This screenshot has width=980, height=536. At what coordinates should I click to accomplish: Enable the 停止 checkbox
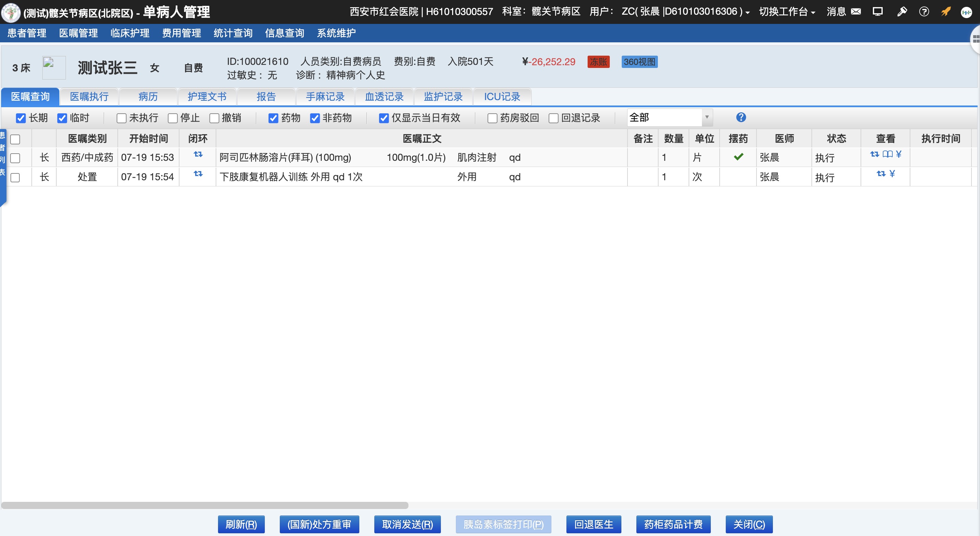[x=173, y=118]
